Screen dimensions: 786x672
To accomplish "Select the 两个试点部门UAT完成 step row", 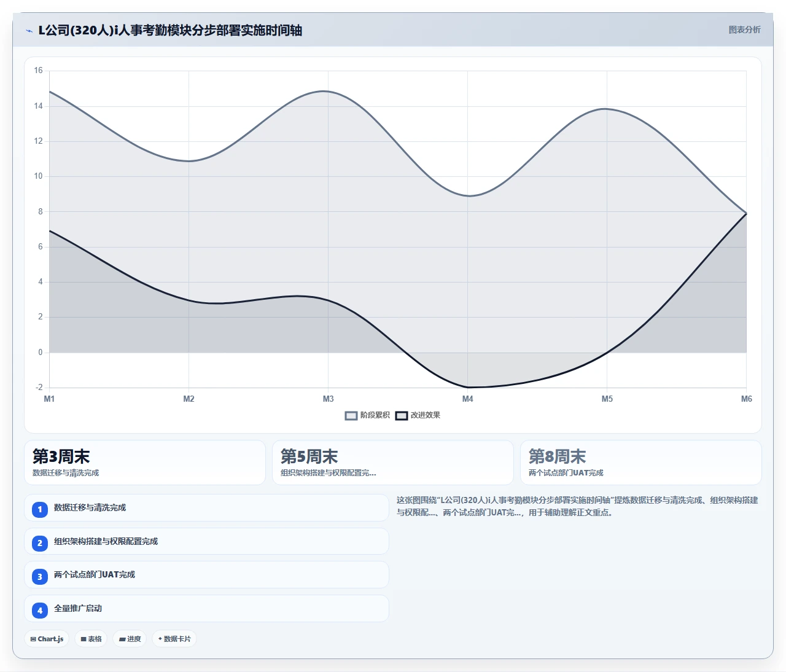I will point(206,575).
